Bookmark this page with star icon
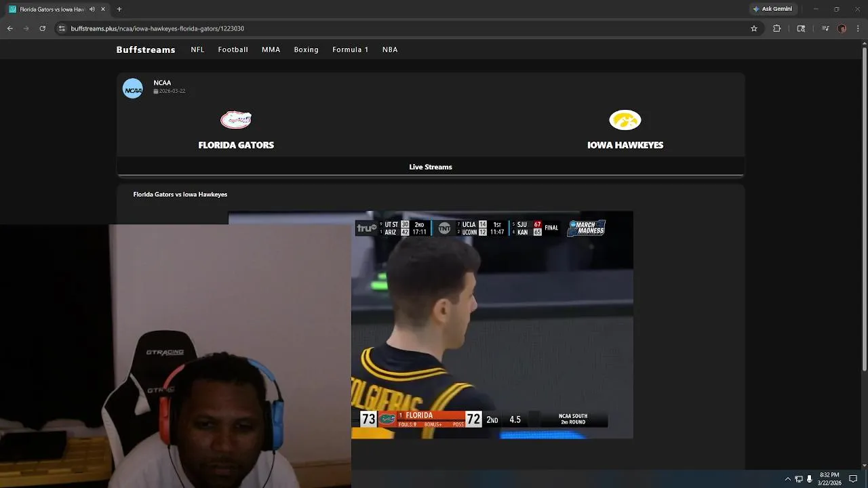868x488 pixels. click(x=753, y=28)
